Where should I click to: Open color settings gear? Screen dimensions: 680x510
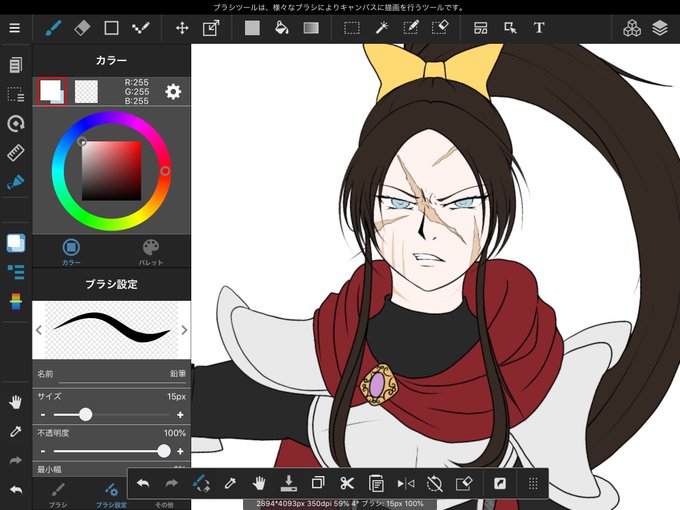(173, 92)
